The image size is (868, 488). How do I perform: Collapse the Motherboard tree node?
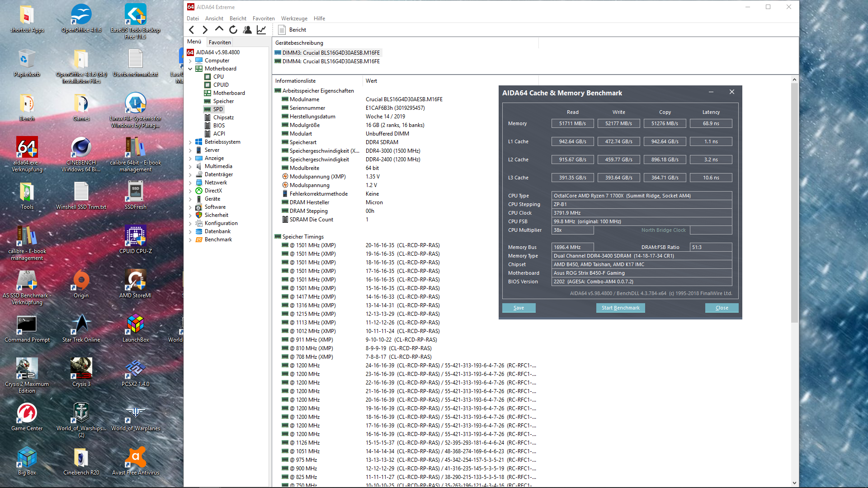pos(190,69)
